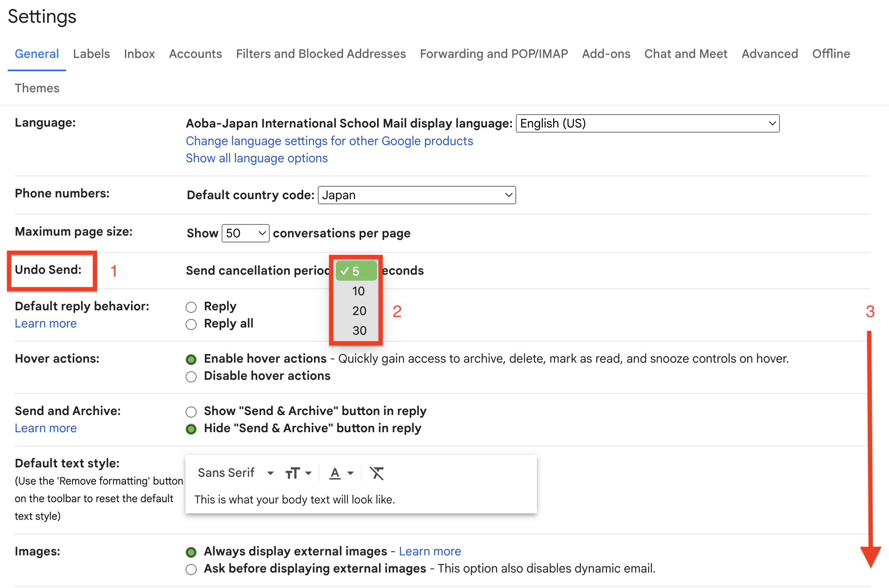Enable Ask before displaying external images

click(x=191, y=569)
